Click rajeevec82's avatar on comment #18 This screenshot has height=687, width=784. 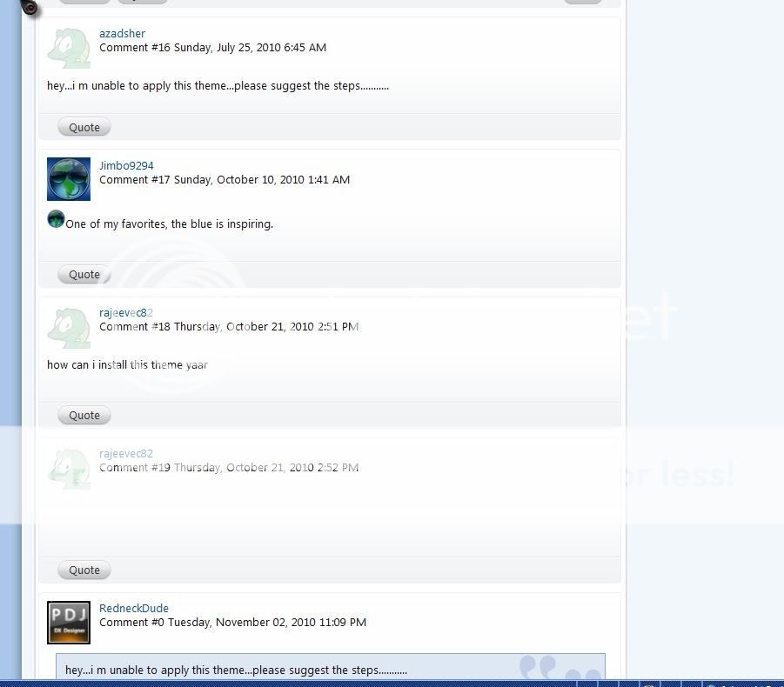point(69,326)
